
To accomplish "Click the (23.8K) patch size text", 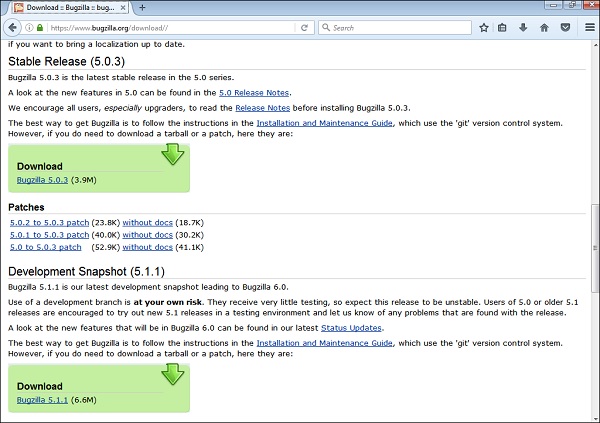I will click(x=106, y=222).
